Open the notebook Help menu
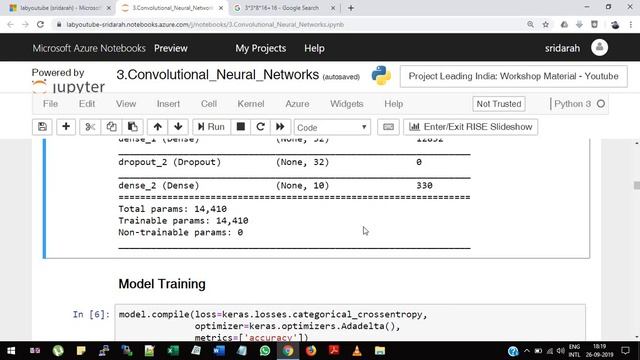The width and height of the screenshot is (640, 360). [393, 104]
